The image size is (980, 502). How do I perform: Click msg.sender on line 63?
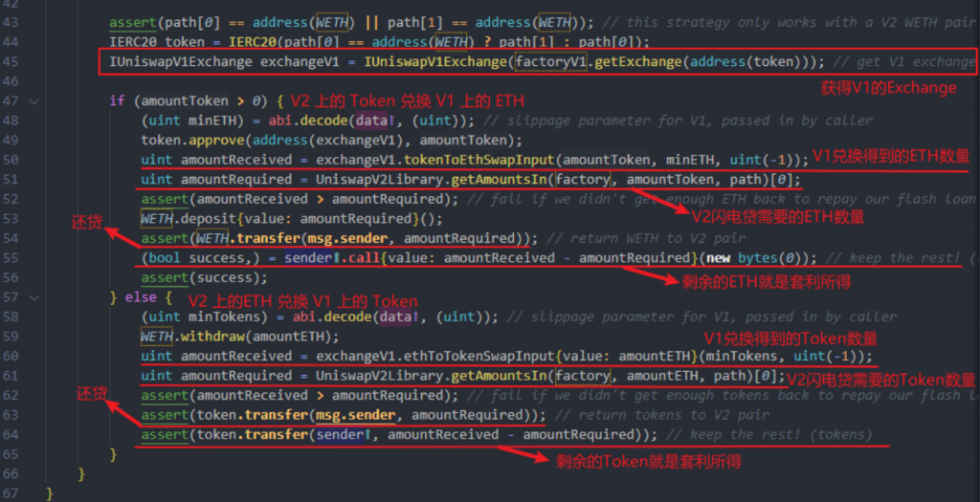tap(356, 415)
